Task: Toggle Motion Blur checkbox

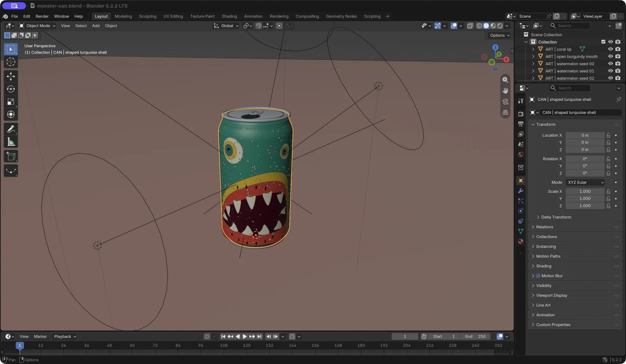Action: 538,276
